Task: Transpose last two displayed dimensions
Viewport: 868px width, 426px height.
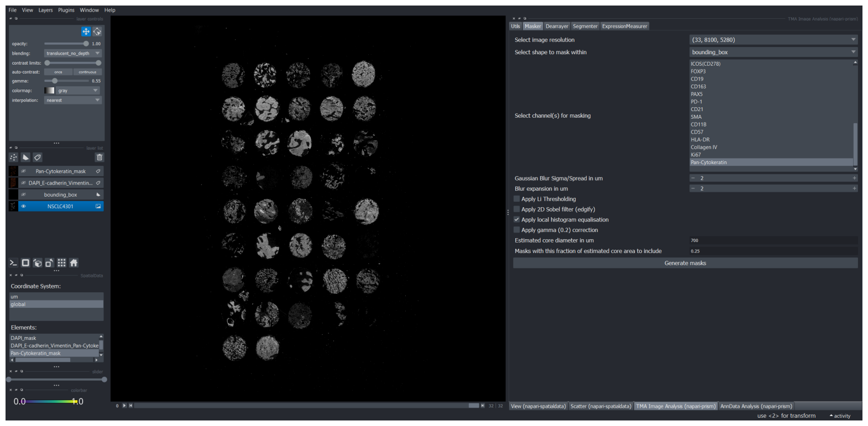Action: pyautogui.click(x=49, y=263)
